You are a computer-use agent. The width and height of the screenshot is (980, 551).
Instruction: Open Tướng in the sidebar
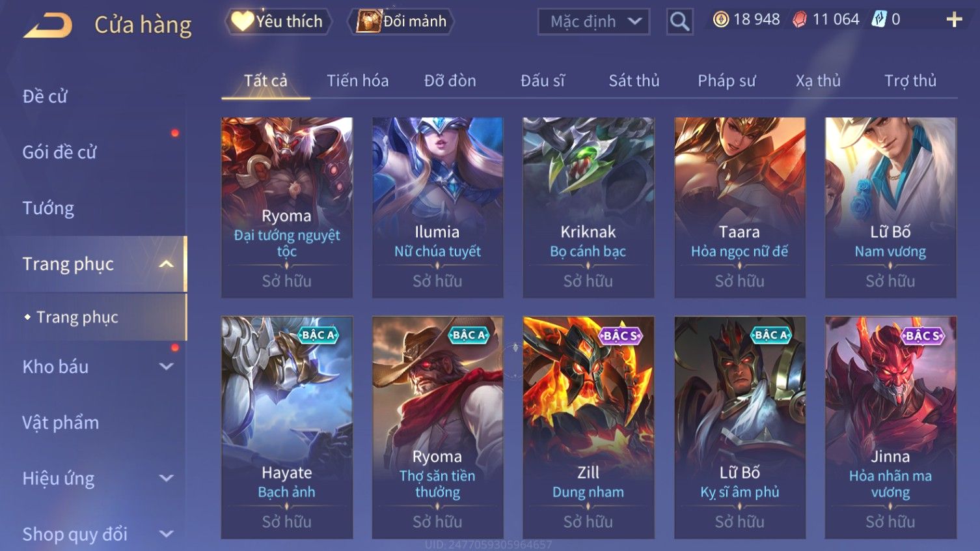48,208
